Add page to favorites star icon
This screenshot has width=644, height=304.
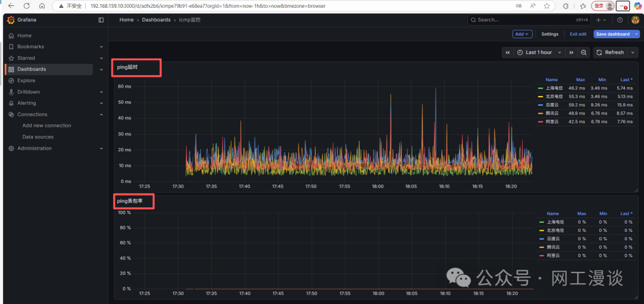coord(547,6)
